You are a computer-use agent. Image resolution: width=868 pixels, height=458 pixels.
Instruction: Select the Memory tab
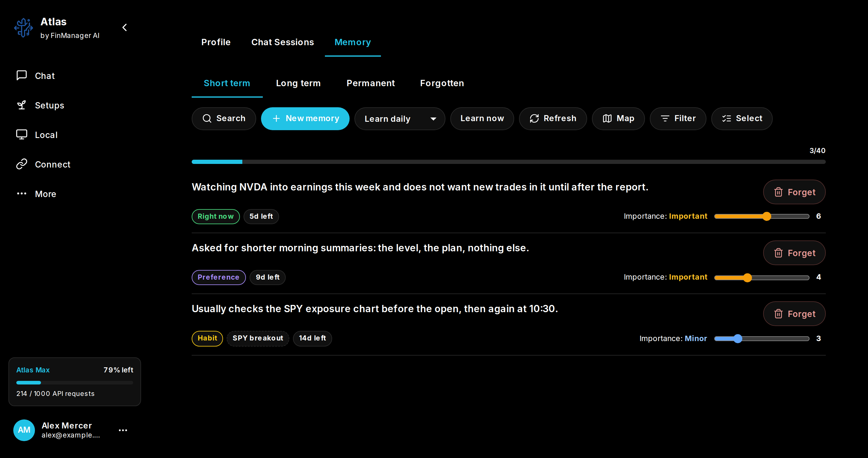(x=352, y=42)
